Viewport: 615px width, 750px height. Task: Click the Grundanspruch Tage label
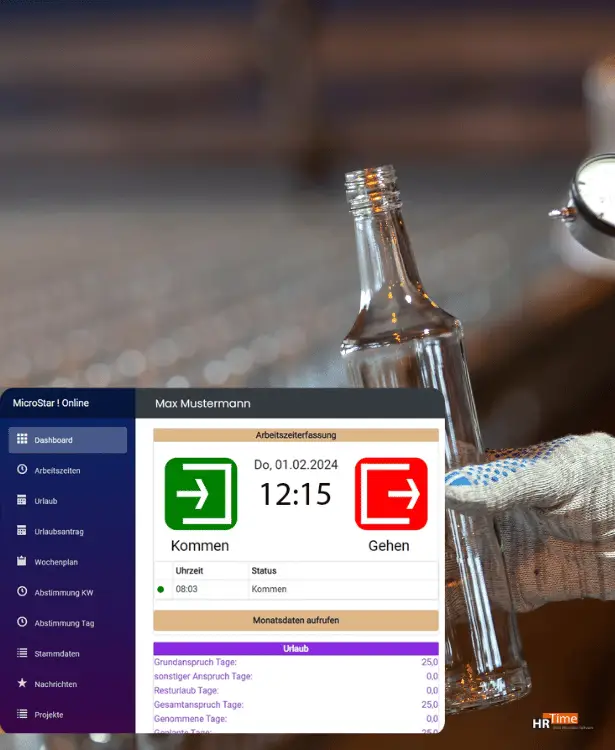[x=195, y=662]
